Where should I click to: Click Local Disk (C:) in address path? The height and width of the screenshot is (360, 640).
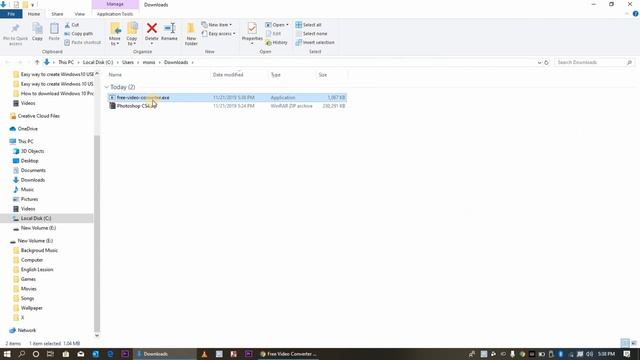click(98, 62)
